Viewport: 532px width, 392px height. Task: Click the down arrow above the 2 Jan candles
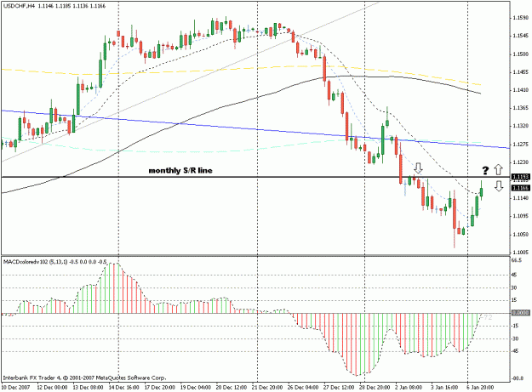point(418,168)
